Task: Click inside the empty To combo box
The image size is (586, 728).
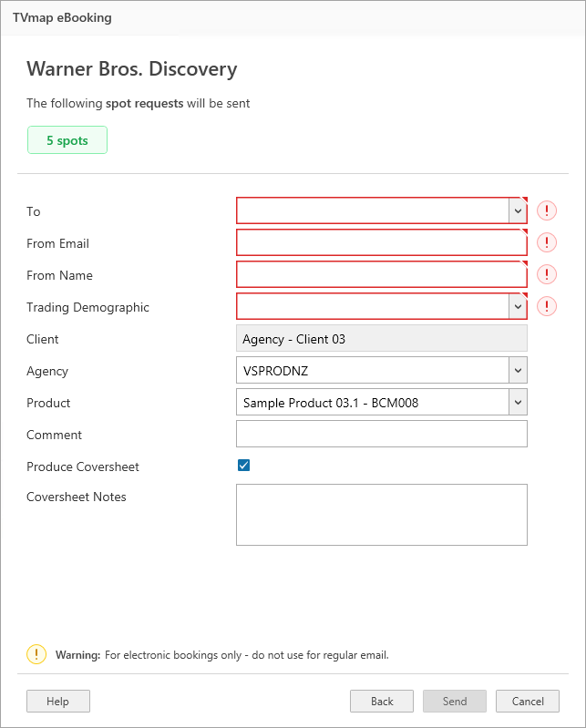Action: tap(373, 211)
